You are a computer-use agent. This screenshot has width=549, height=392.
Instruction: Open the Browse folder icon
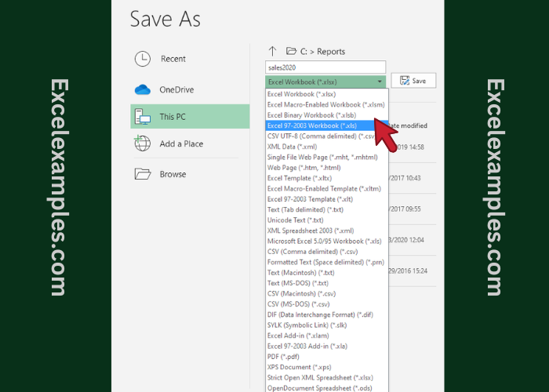click(x=143, y=174)
